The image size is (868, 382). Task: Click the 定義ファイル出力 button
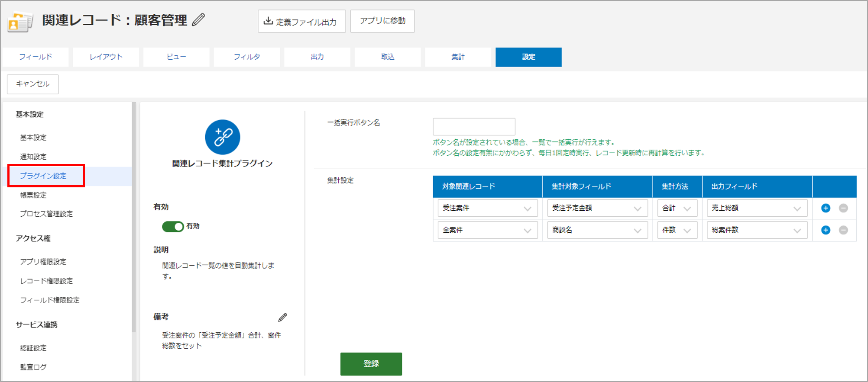301,21
